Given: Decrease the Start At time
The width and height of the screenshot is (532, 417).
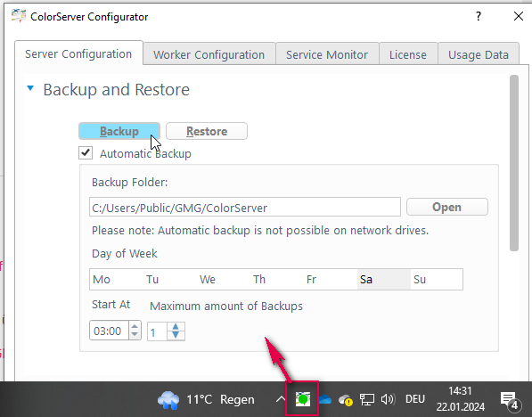Looking at the screenshot, I should [135, 334].
